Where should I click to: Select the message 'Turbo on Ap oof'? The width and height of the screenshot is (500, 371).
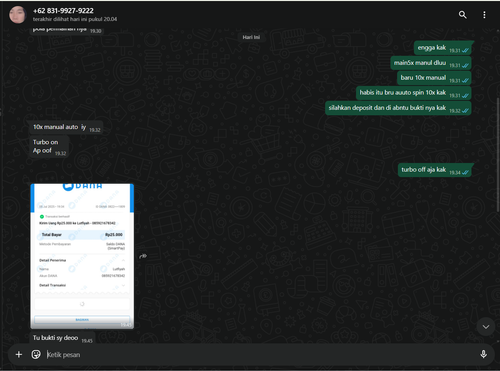49,147
